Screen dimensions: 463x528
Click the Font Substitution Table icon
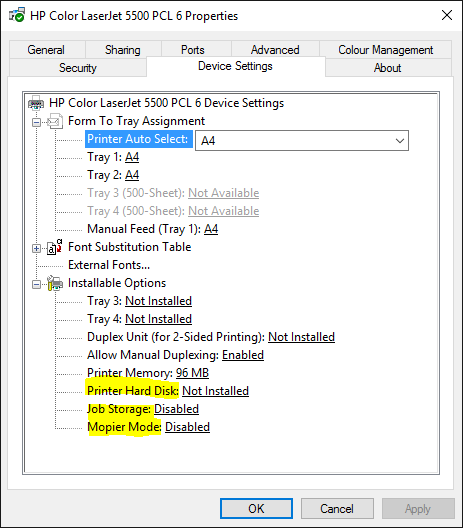tap(55, 247)
